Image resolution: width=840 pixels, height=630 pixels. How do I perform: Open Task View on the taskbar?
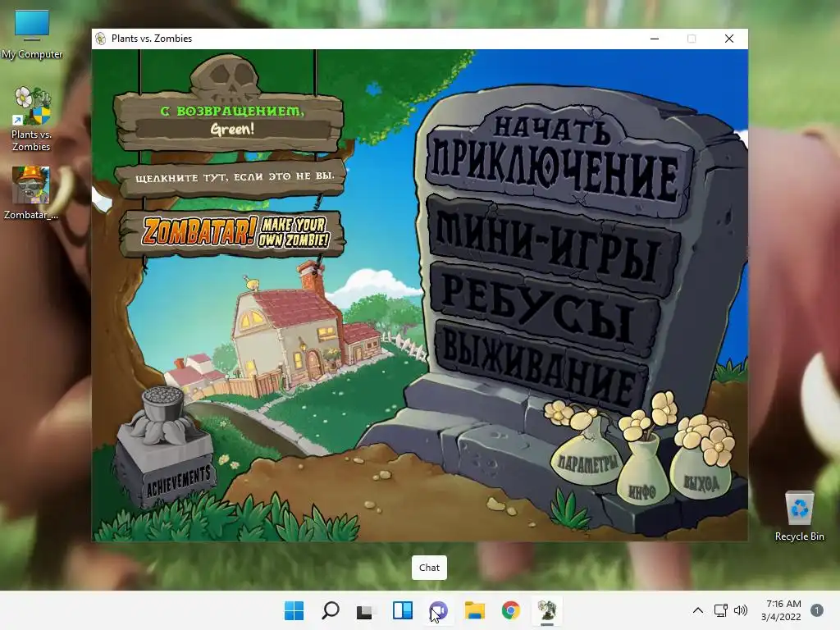click(366, 610)
